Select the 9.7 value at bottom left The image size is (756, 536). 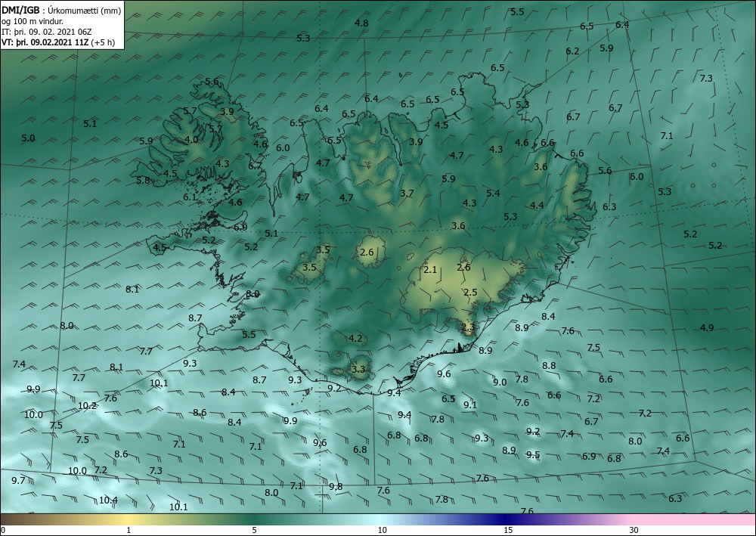point(18,481)
